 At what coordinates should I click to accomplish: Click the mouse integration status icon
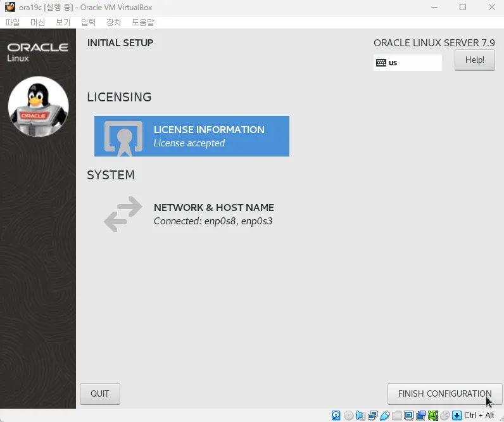tap(445, 415)
